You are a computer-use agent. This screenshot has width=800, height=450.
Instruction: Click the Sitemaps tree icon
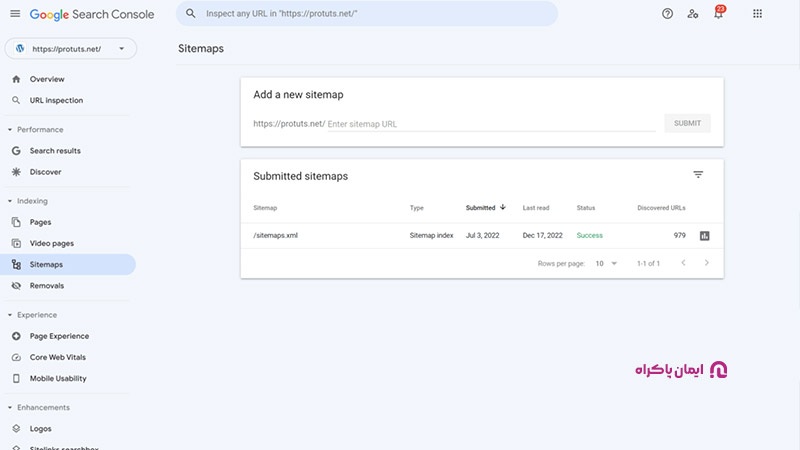click(x=16, y=265)
